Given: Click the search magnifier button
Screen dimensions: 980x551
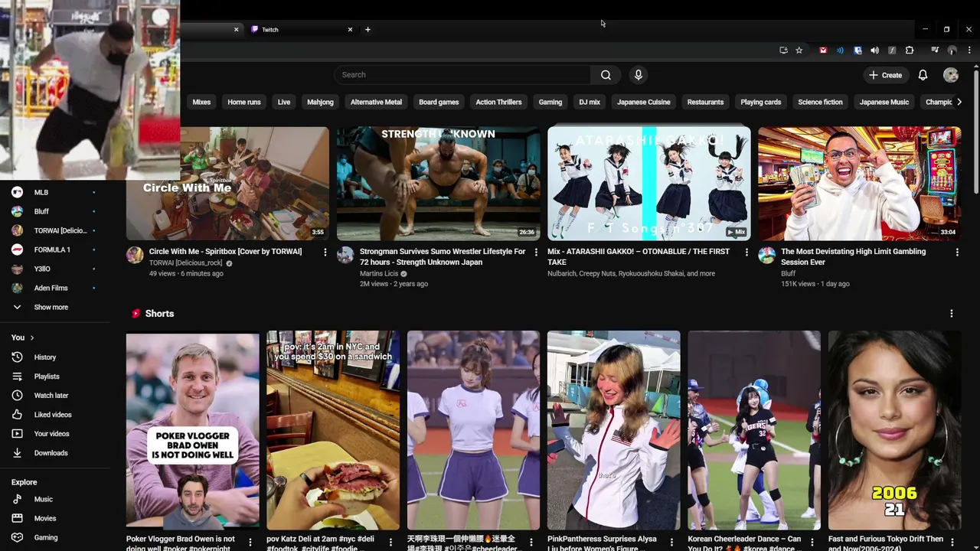Looking at the screenshot, I should click(606, 75).
